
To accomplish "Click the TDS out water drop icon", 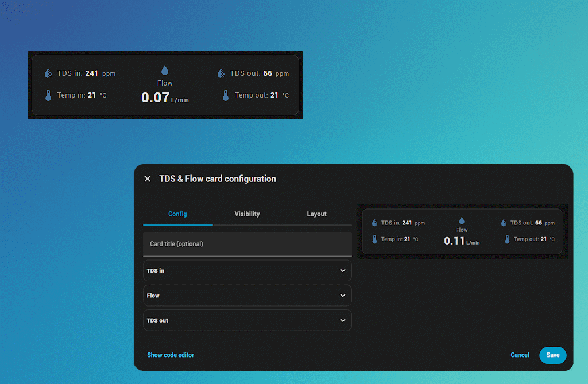I will (220, 73).
